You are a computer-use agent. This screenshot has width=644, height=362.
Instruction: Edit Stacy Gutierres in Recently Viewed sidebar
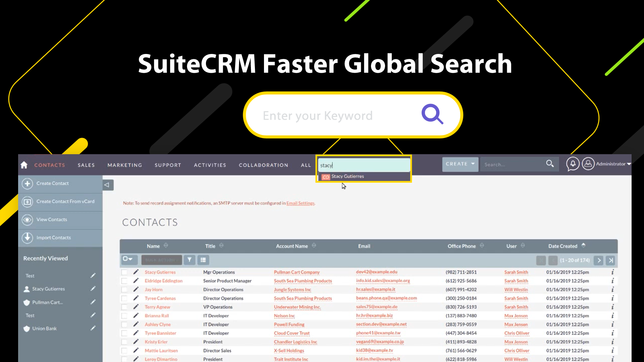tap(93, 289)
